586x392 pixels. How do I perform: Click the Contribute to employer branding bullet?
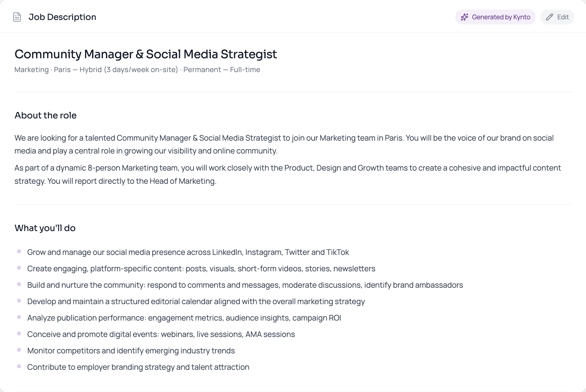click(138, 367)
